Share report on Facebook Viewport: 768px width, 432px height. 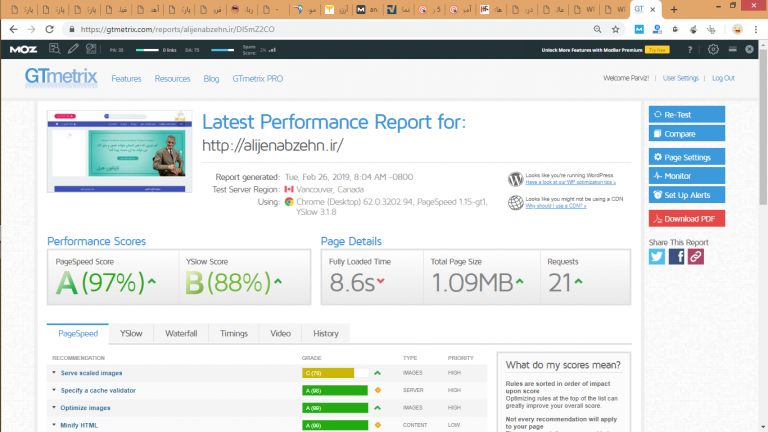(x=676, y=257)
